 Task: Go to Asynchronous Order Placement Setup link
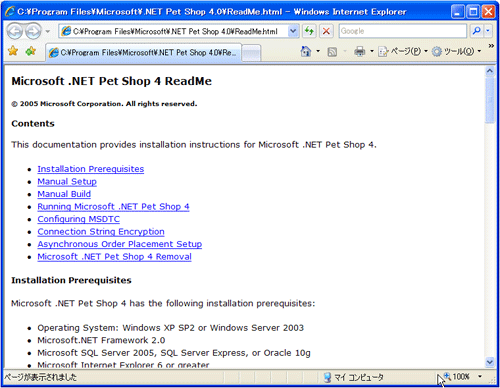[120, 244]
